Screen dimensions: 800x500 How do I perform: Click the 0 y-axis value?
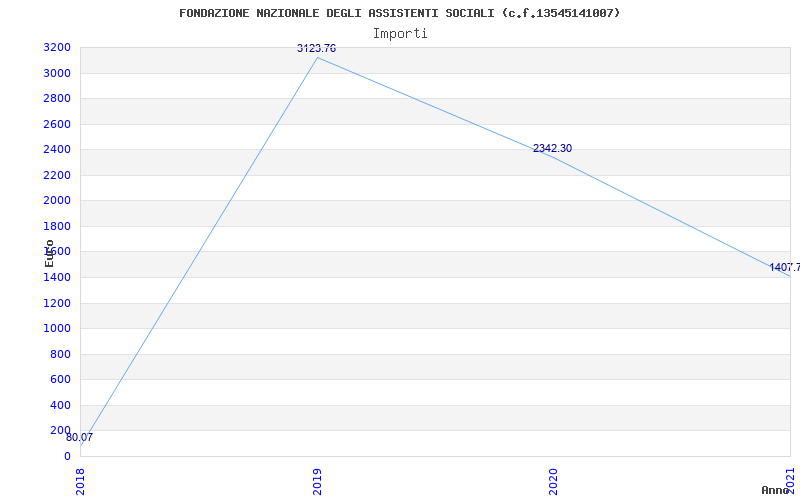pos(67,457)
